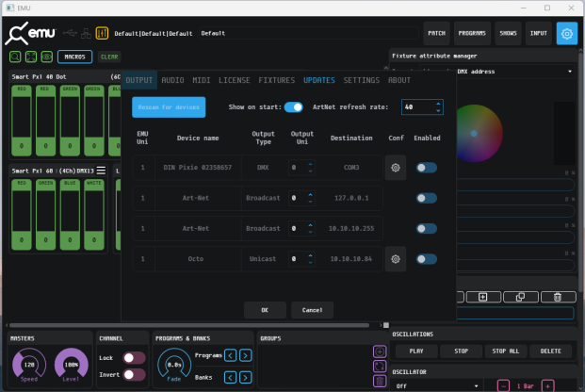Click next Programs arrow
Image resolution: width=585 pixels, height=392 pixels.
246,355
